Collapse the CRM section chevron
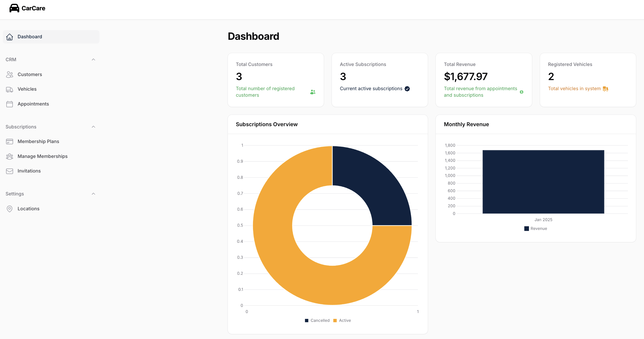Screen dimensions: 644x339 93,60
